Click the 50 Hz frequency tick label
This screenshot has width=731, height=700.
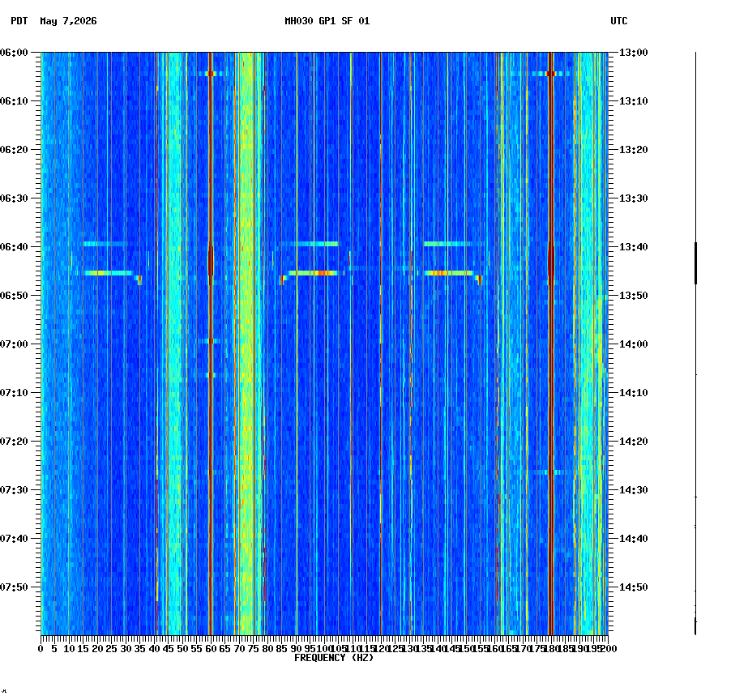click(183, 649)
